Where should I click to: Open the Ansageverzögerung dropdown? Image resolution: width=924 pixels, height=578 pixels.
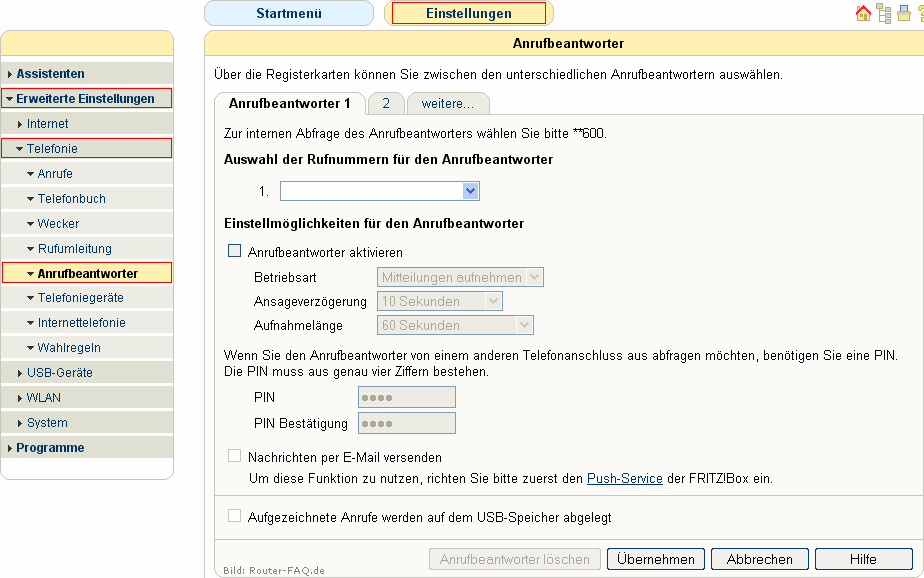pyautogui.click(x=440, y=301)
